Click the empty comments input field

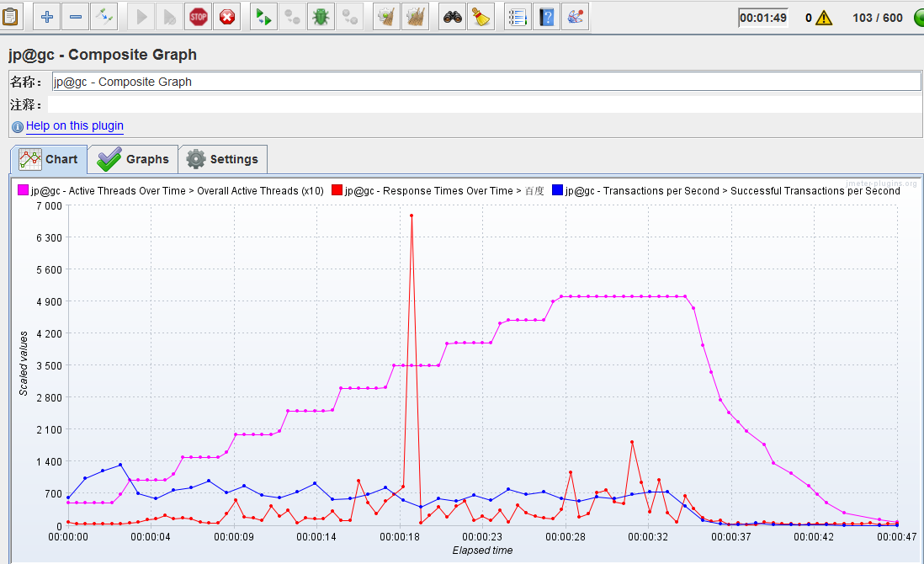coord(485,104)
